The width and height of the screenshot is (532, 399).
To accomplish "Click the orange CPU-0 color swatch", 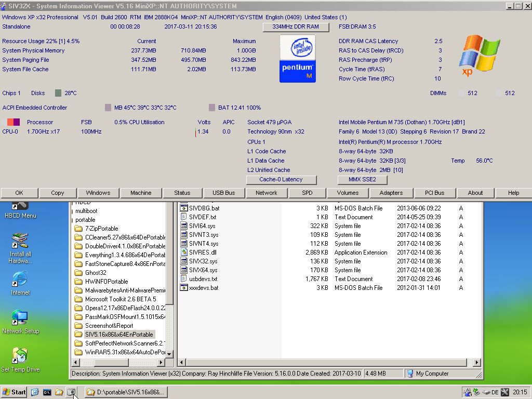I will pos(10,122).
